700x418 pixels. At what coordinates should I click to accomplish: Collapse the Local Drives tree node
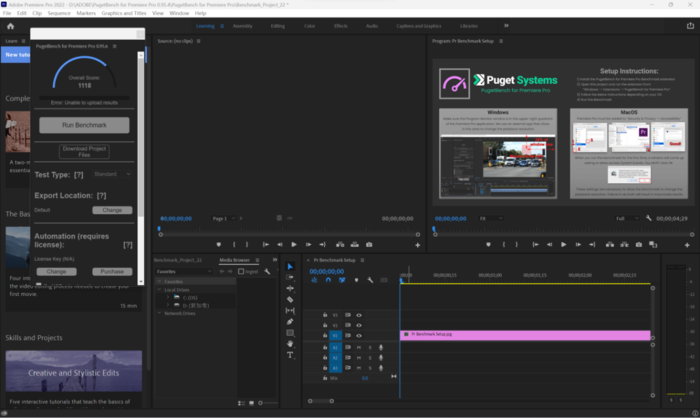159,290
